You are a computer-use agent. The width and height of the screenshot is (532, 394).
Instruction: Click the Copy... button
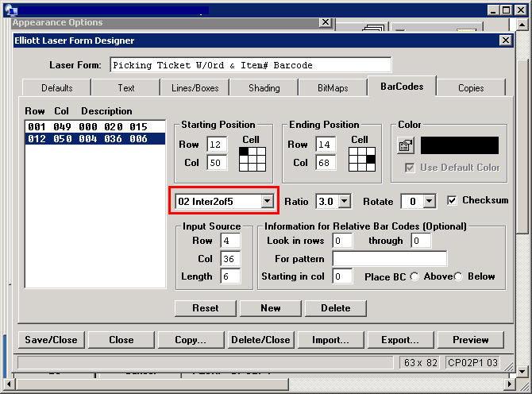191,340
